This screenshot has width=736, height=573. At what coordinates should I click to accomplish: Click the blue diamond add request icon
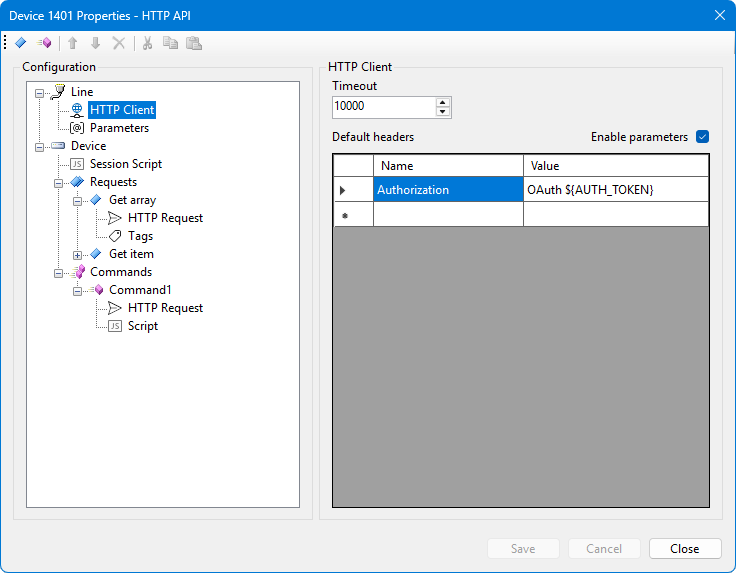(21, 43)
